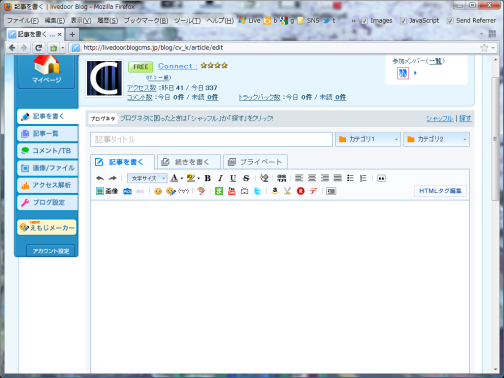Open the tab list dropdown arrow
The height and width of the screenshot is (378, 504).
click(481, 34)
